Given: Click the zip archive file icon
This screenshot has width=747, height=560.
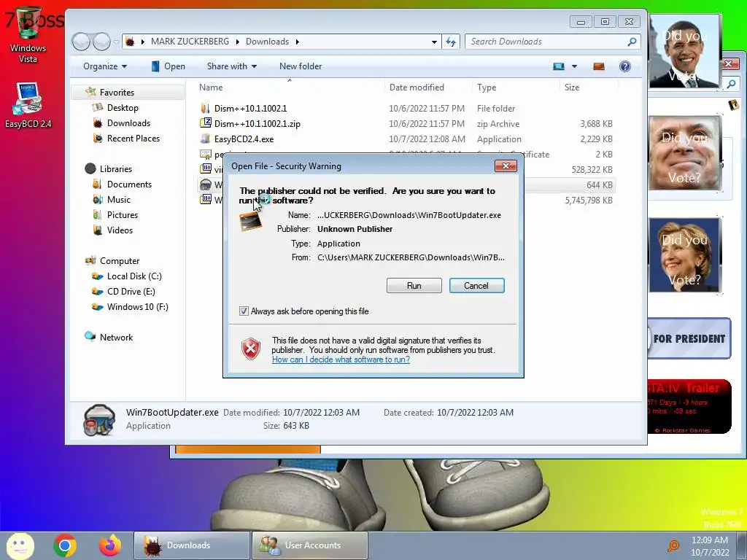Looking at the screenshot, I should coord(205,123).
